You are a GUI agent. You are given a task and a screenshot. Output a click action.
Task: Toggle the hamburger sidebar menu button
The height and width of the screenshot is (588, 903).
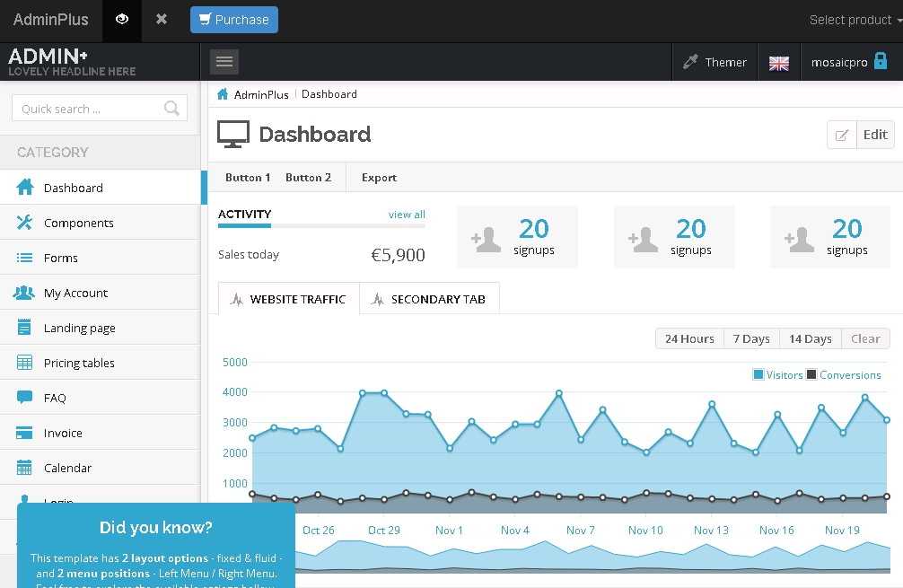point(224,62)
